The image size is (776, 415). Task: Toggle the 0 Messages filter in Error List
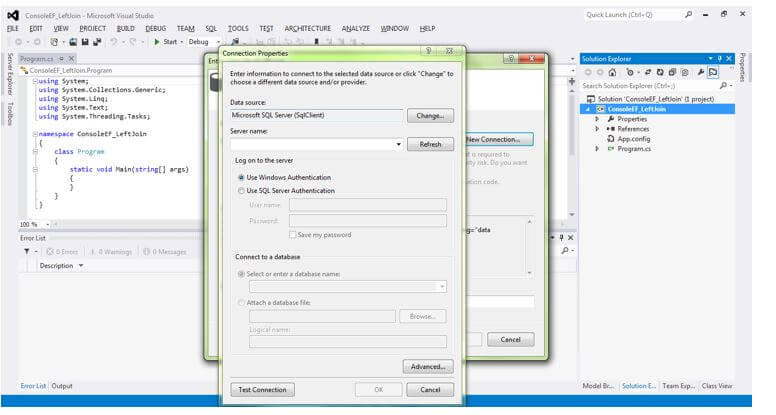[x=165, y=252]
